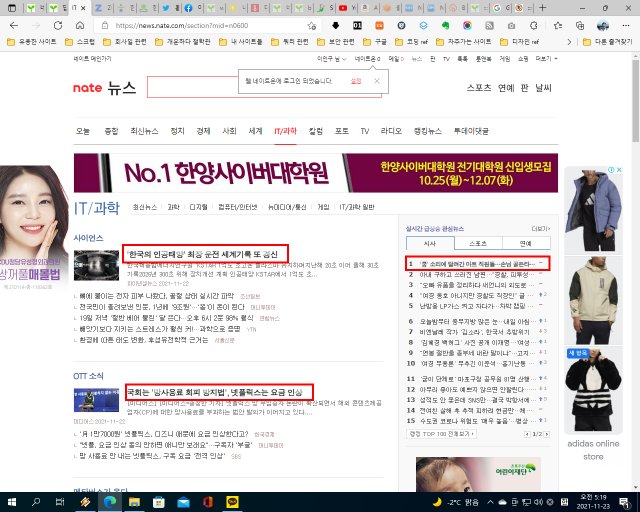Open the browser home page icon
640x512 pixels.
(80, 25)
